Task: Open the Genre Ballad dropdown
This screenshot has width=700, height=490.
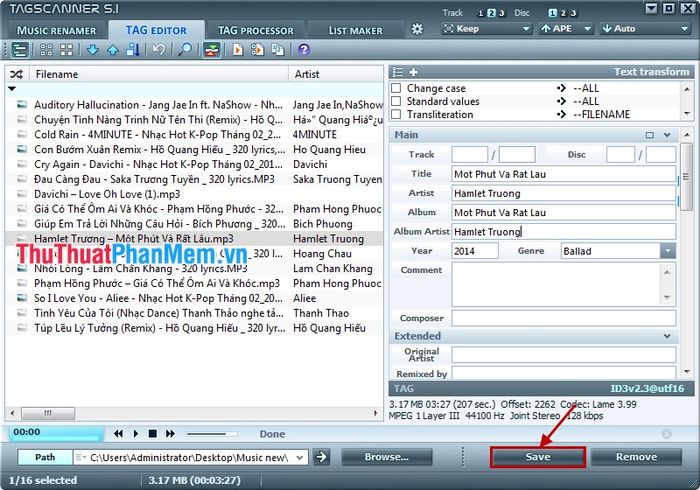Action: tap(667, 251)
